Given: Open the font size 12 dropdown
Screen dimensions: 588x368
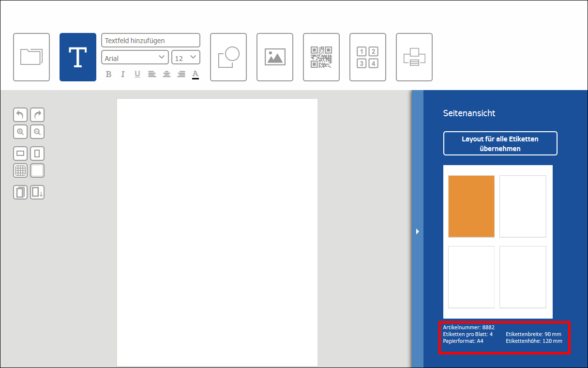Looking at the screenshot, I should [x=185, y=57].
